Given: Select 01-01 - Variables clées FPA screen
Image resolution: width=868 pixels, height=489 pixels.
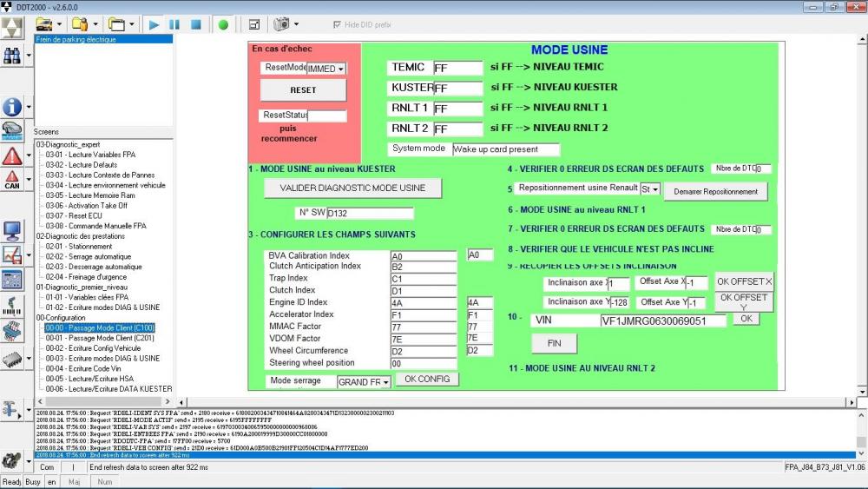Looking at the screenshot, I should (x=87, y=297).
